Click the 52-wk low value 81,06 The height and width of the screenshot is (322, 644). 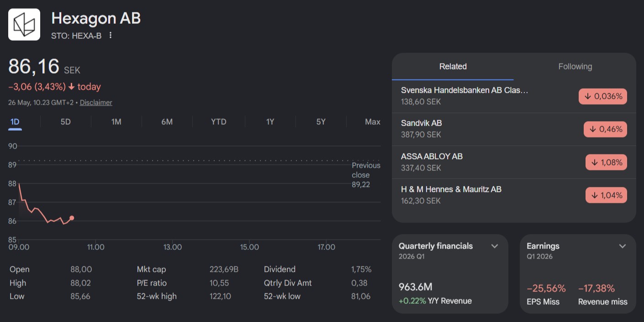(x=361, y=296)
